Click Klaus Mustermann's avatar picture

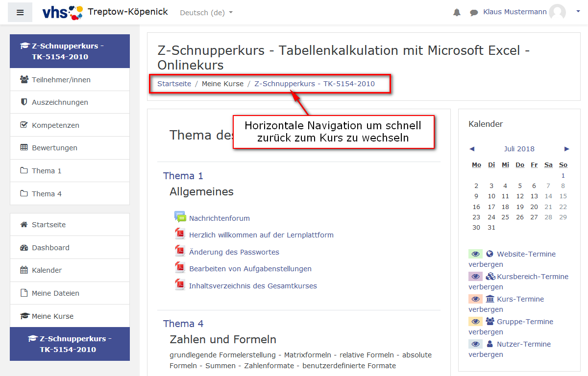point(557,12)
